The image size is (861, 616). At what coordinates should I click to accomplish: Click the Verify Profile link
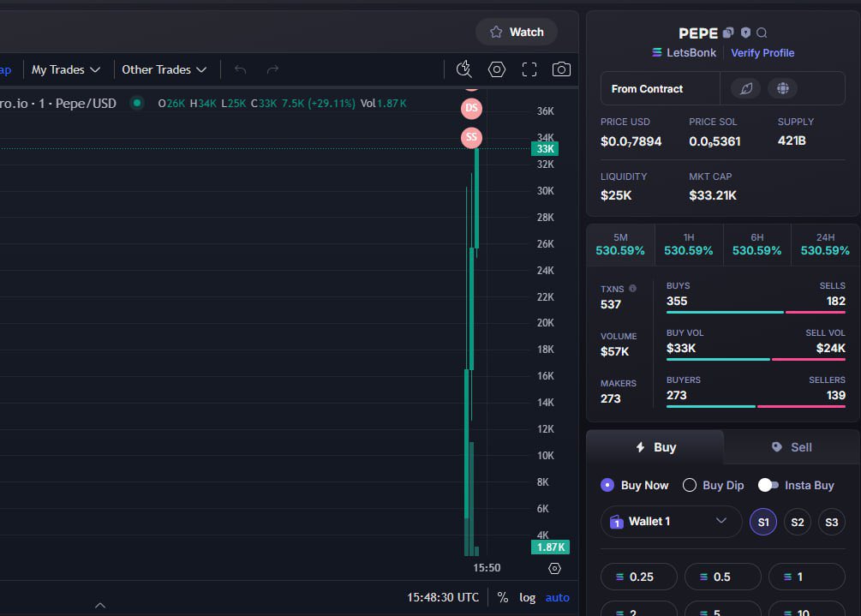point(762,53)
